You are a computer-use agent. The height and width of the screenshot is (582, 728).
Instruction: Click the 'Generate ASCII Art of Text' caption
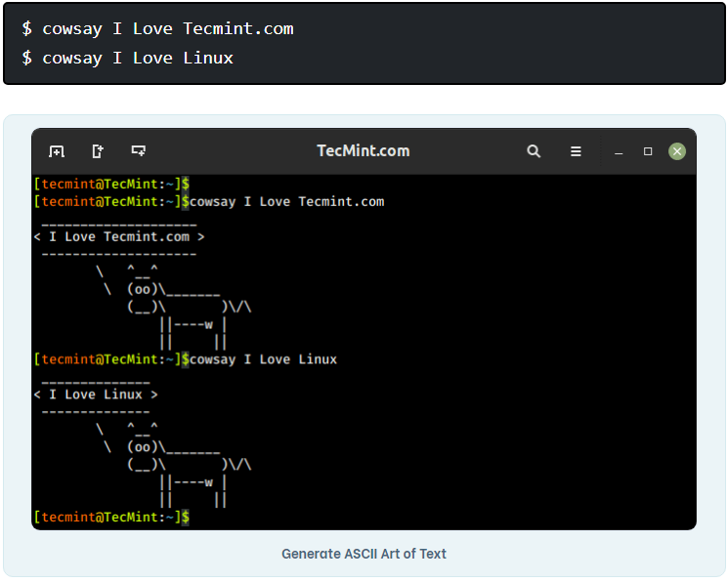click(x=364, y=554)
